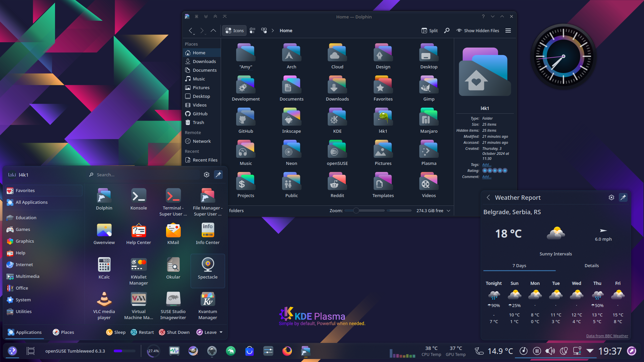
Task: Open the Gimp folder in Dolphin
Action: [x=429, y=88]
